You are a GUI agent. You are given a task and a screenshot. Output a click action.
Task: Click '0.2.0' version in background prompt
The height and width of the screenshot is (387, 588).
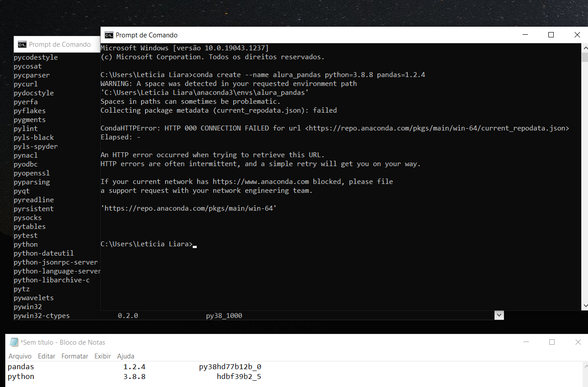tap(128, 316)
